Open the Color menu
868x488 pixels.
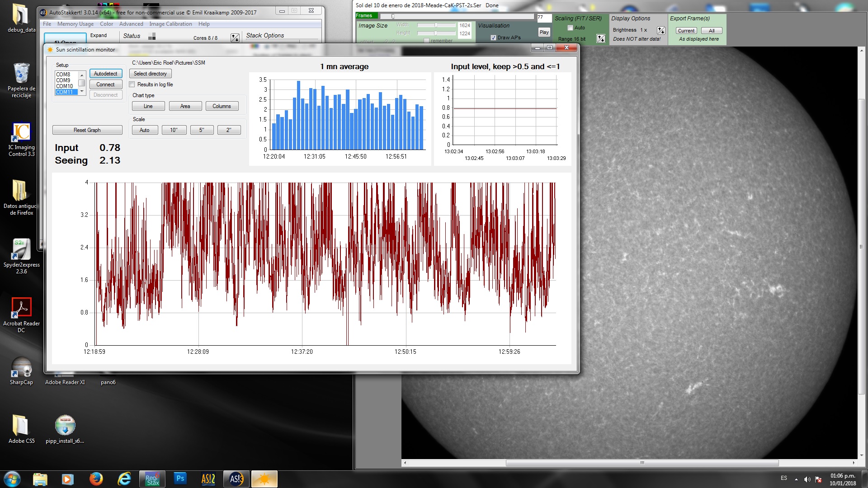coord(106,24)
